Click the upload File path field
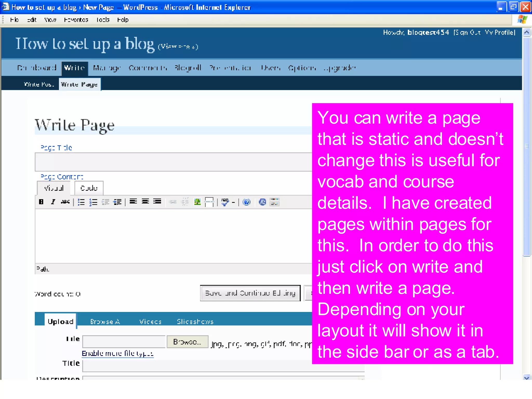532x399 pixels. click(x=124, y=342)
